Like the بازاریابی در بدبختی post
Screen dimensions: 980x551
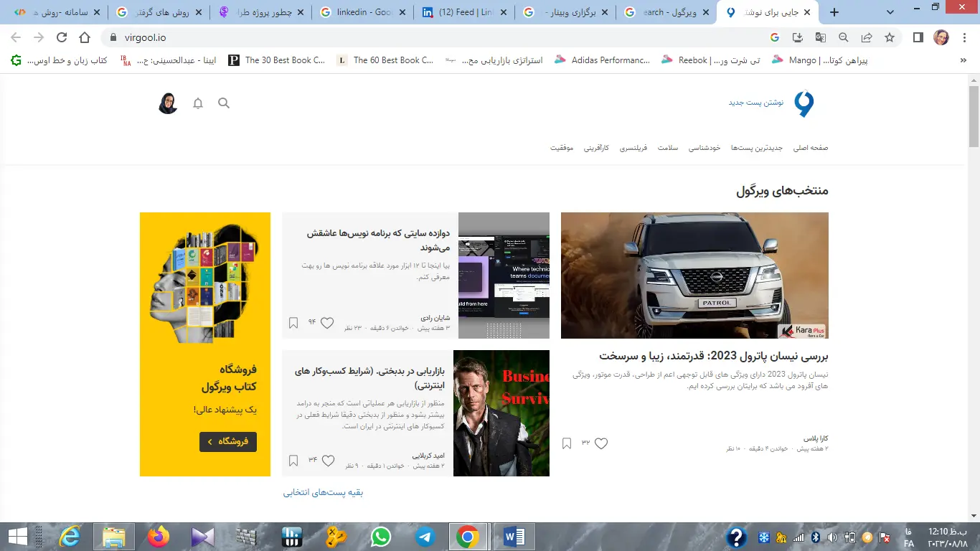pos(328,461)
